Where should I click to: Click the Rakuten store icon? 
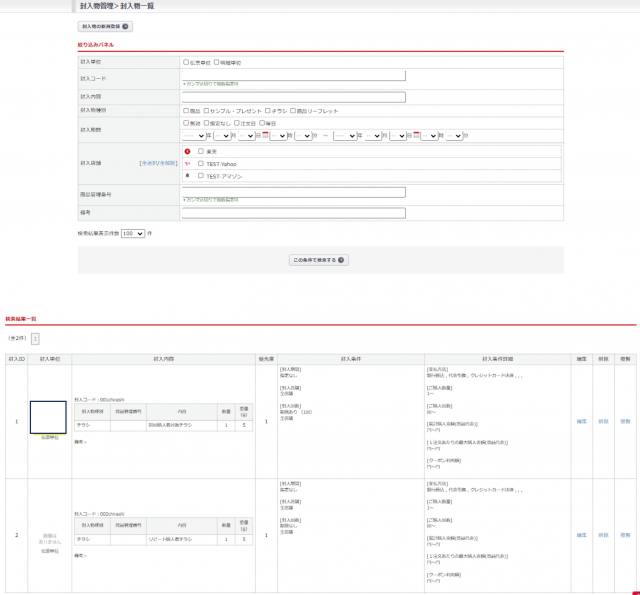point(187,151)
